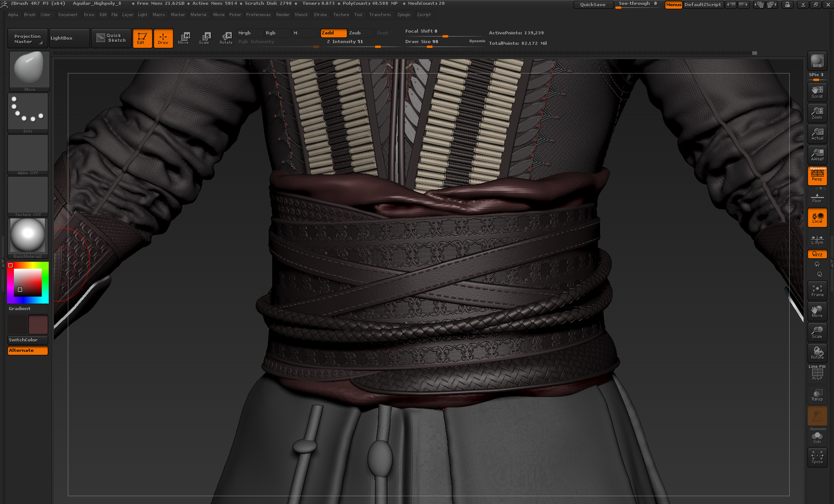This screenshot has width=834, height=504.
Task: Activate Edit mode button
Action: [142, 38]
